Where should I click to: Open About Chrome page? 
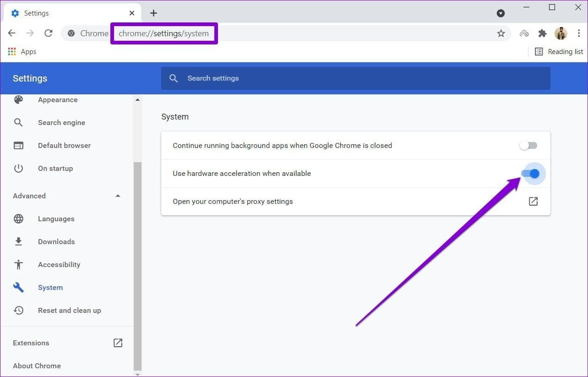tap(37, 366)
